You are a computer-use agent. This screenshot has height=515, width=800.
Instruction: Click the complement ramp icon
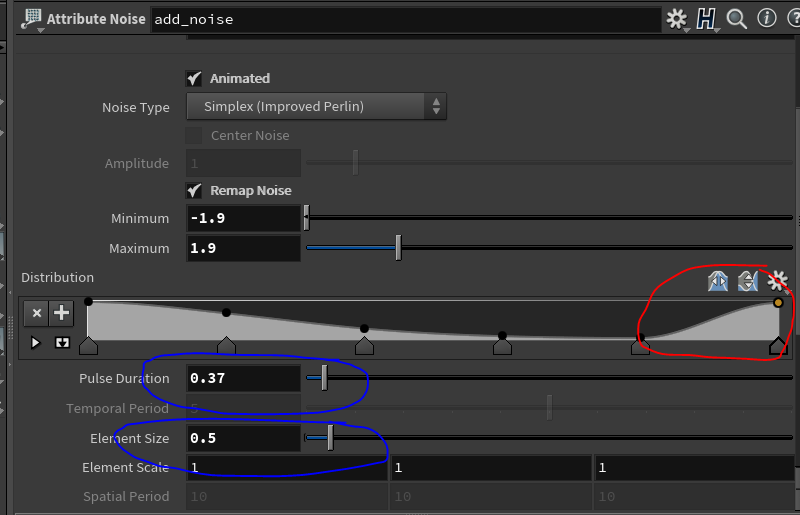(747, 281)
